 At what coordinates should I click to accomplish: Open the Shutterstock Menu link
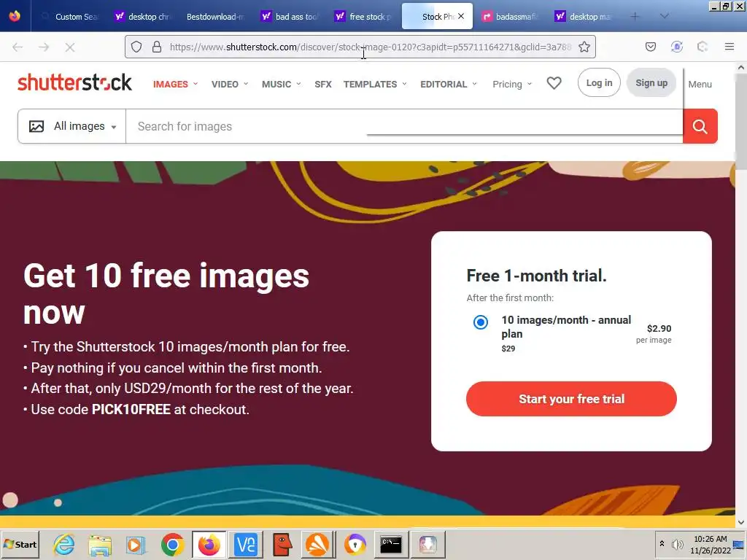tap(700, 85)
